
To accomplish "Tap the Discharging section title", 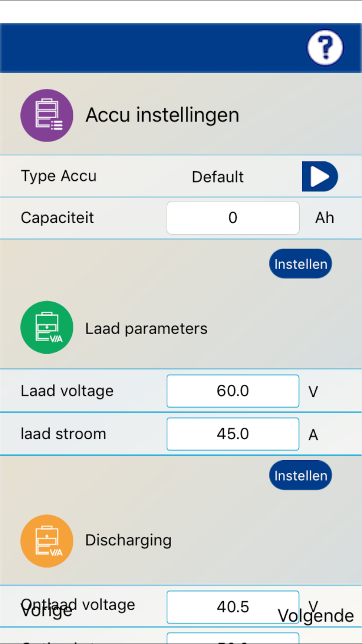I will [128, 540].
